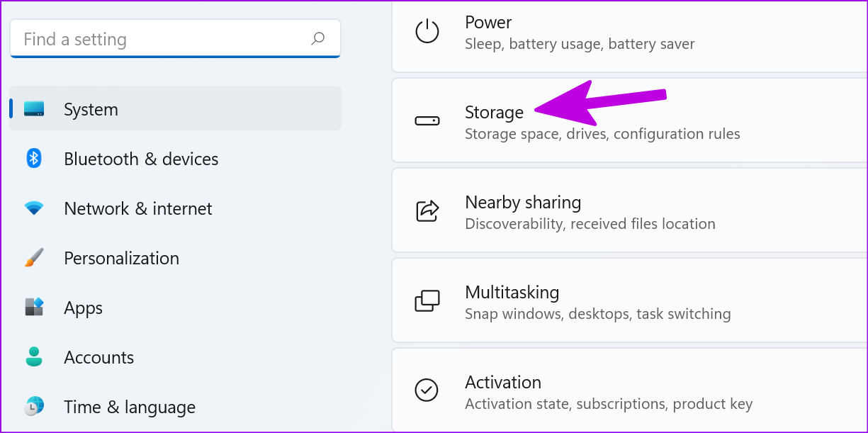This screenshot has width=868, height=433.
Task: Click the Storage drive icon
Action: (427, 121)
